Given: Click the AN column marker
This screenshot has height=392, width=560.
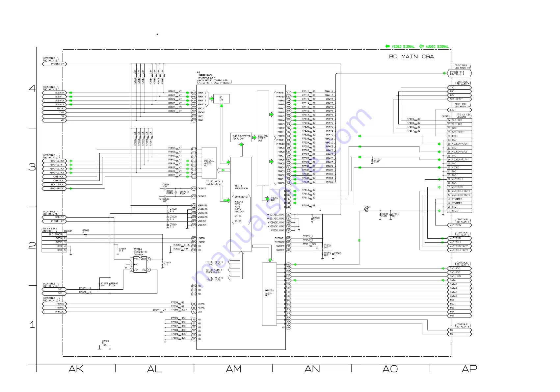Looking at the screenshot, I should click(x=312, y=369).
